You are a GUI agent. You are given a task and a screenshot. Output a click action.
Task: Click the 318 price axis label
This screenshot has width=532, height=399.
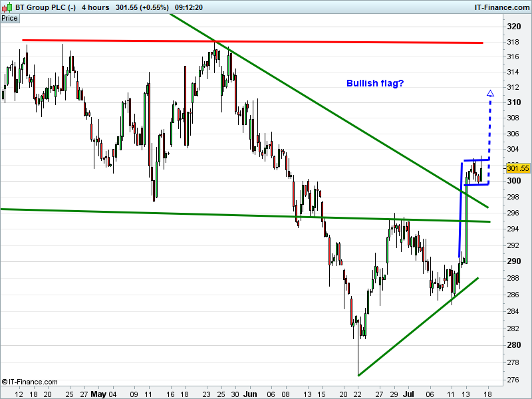tap(513, 42)
